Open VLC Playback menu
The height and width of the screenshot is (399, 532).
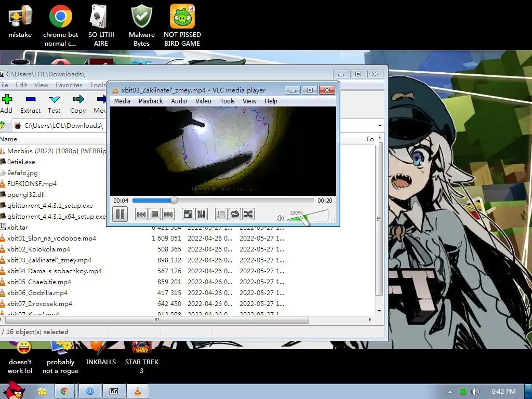[151, 101]
